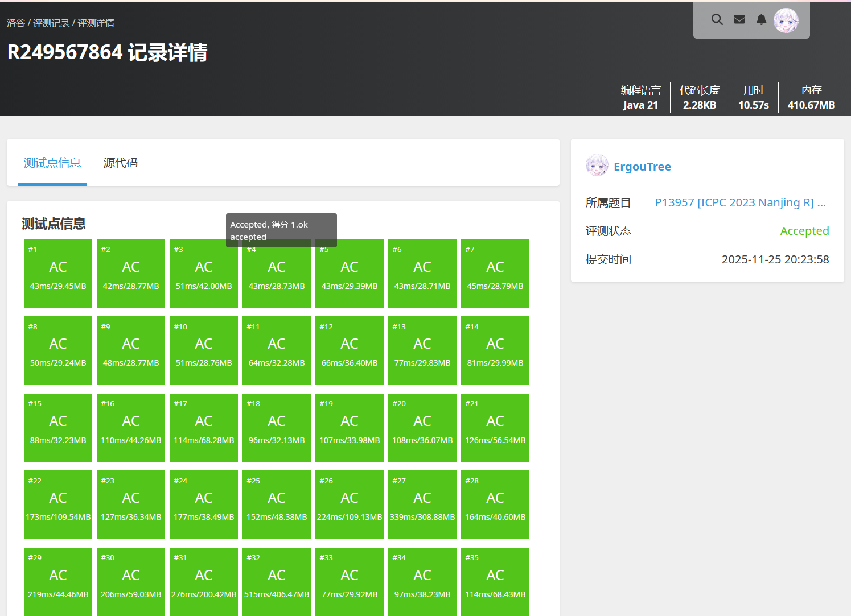Click test case #3 AC tile

(204, 274)
